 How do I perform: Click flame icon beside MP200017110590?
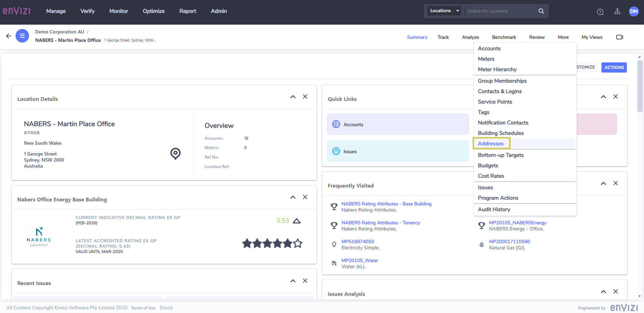[482, 245]
